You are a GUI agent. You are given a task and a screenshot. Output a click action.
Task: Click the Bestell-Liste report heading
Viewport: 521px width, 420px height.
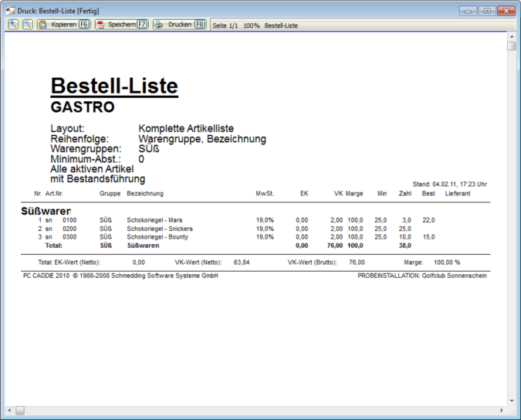coord(114,86)
